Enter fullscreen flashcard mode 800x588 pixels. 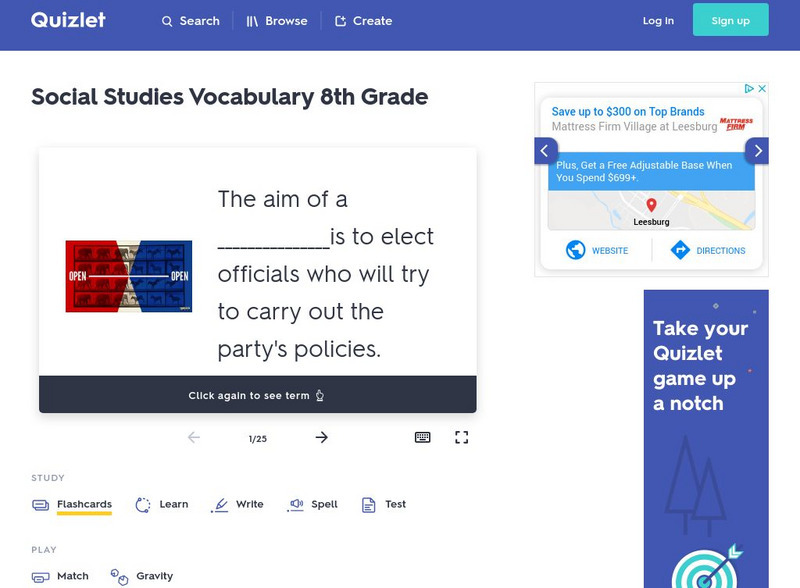[x=462, y=437]
